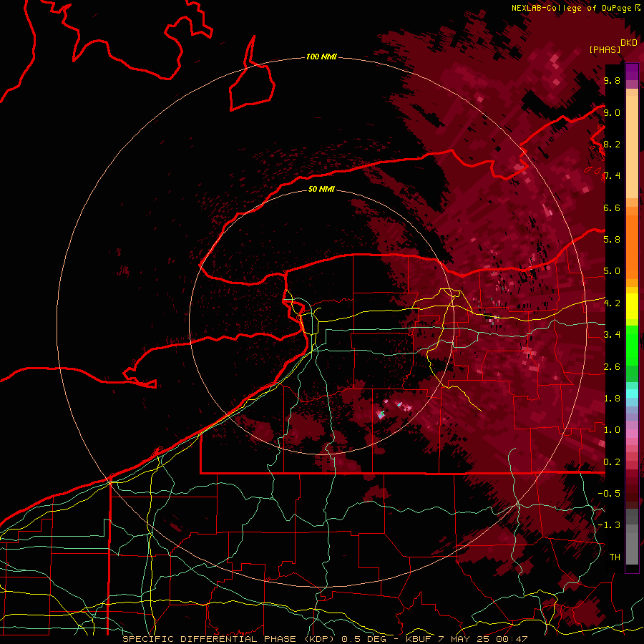
Task: Pick the cyan band of the color bar
Action: (x=632, y=393)
